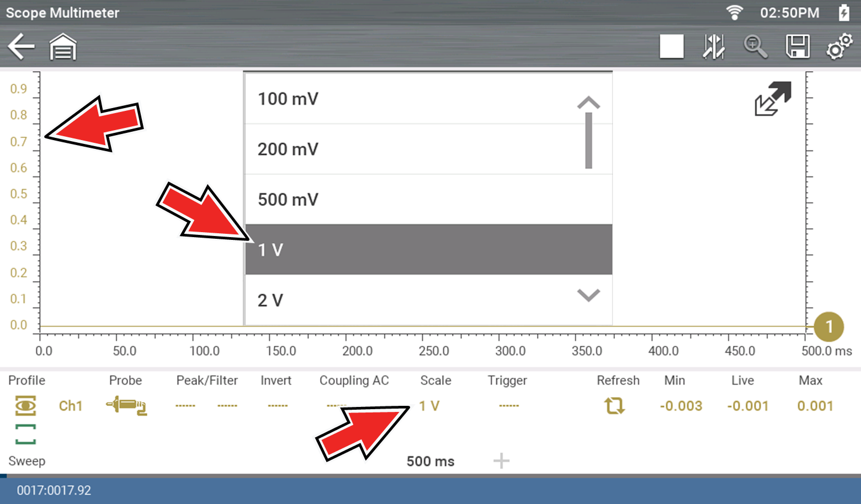This screenshot has height=504, width=861.
Task: Click the Refresh min/max icon
Action: point(614,406)
